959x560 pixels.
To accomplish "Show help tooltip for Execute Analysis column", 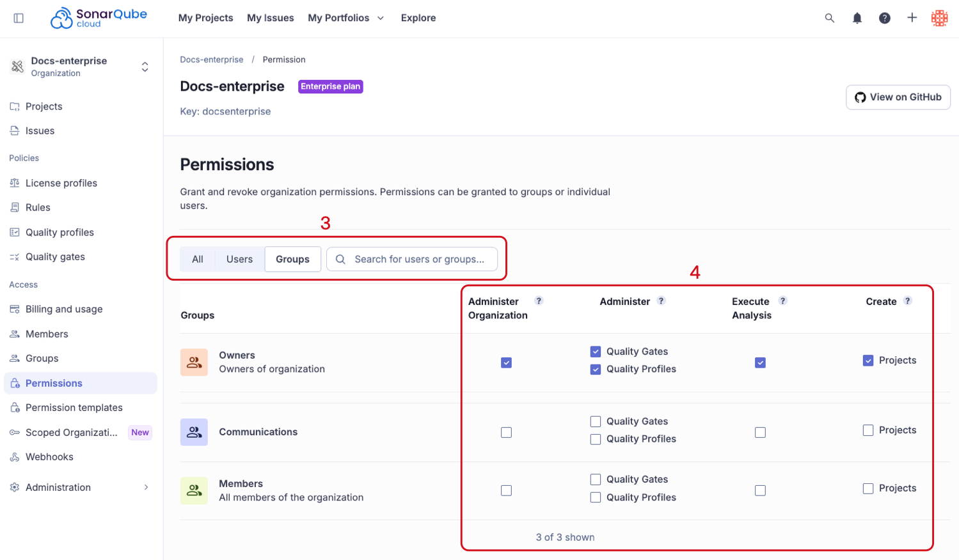I will pos(782,300).
